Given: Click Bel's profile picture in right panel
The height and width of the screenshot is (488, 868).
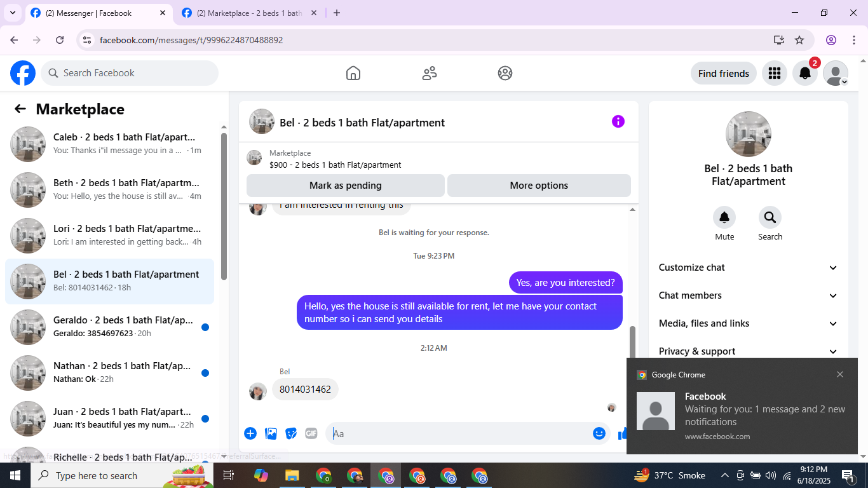Looking at the screenshot, I should tap(749, 134).
